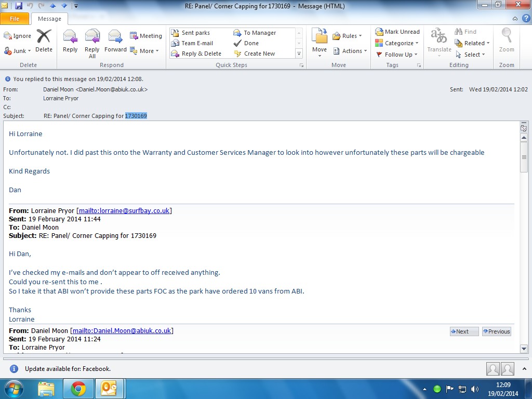Open lorraine@surfbay.co.uk mailto link
532x399 pixels.
(124, 211)
